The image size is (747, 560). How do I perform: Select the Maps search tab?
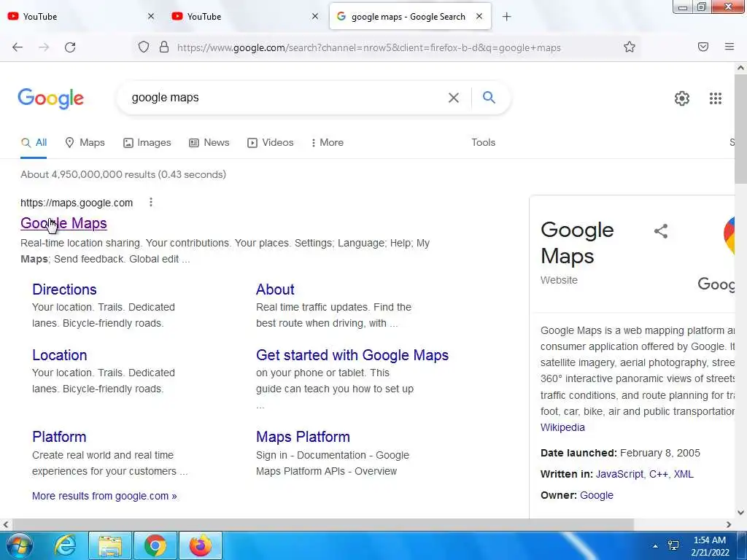85,142
